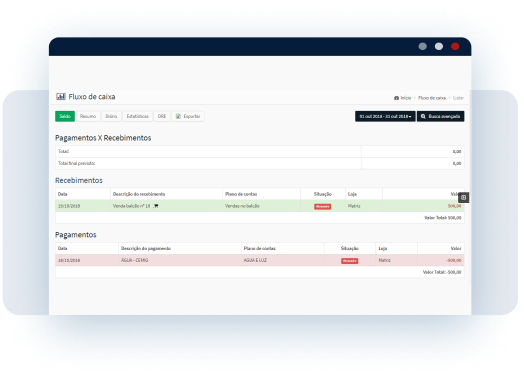The height and width of the screenshot is (378, 524).
Task: Click the Venda balcão nº 18 description
Action: (131, 206)
